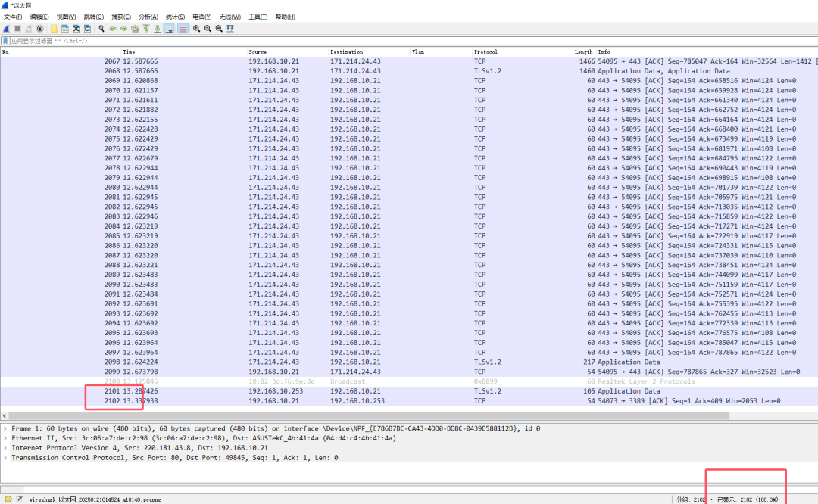Expand the Ethernet II details row
818x504 pixels.
[x=5, y=438]
